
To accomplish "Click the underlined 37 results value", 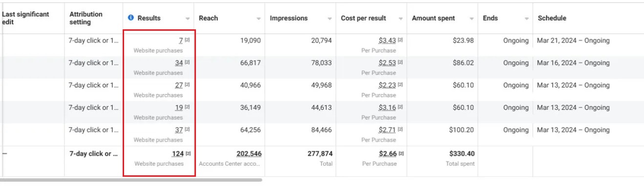I will coord(179,130).
